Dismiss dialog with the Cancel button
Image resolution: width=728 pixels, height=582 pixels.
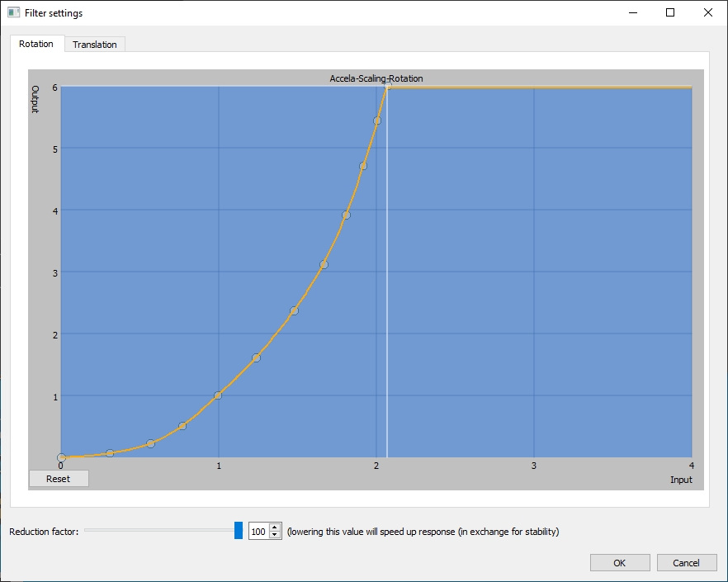pyautogui.click(x=686, y=563)
